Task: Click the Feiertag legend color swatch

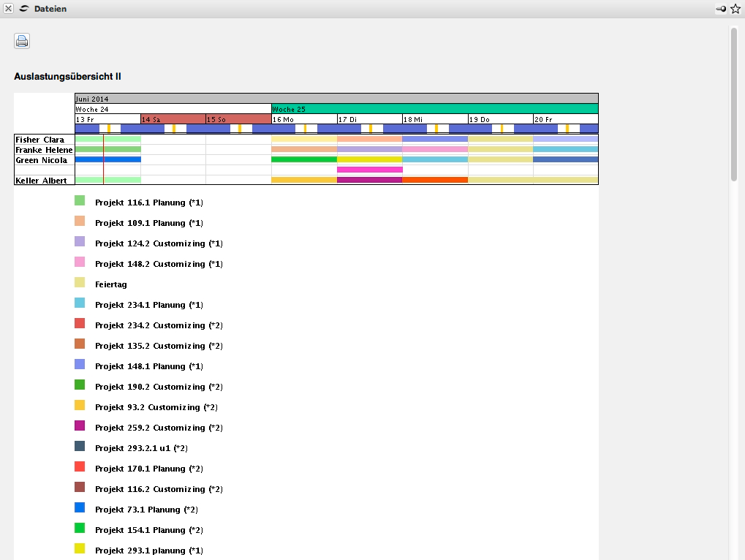Action: point(80,282)
